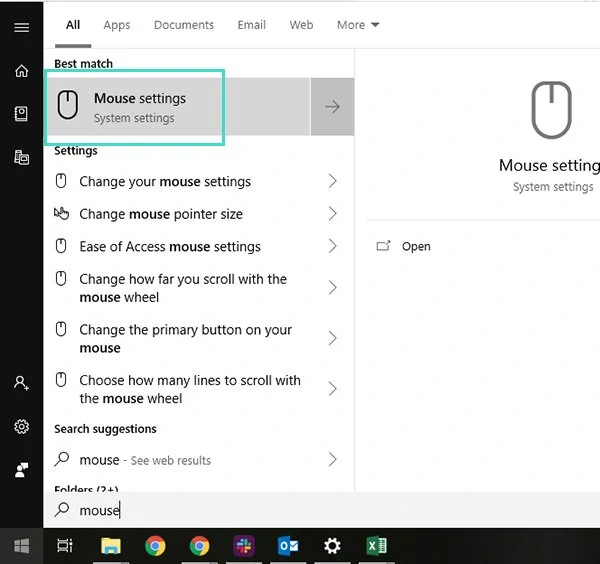Expand chevron for 'Change your mouse settings'
The width and height of the screenshot is (600, 564).
tap(332, 181)
